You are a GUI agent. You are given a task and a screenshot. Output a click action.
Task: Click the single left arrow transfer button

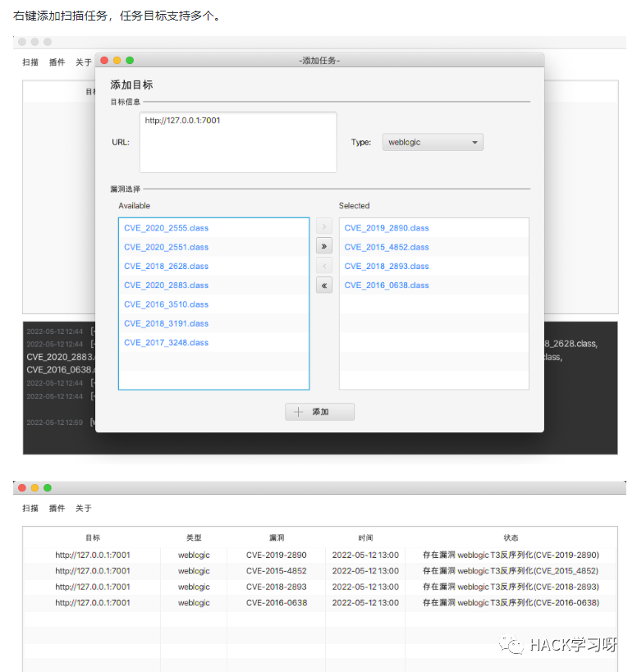pos(324,266)
